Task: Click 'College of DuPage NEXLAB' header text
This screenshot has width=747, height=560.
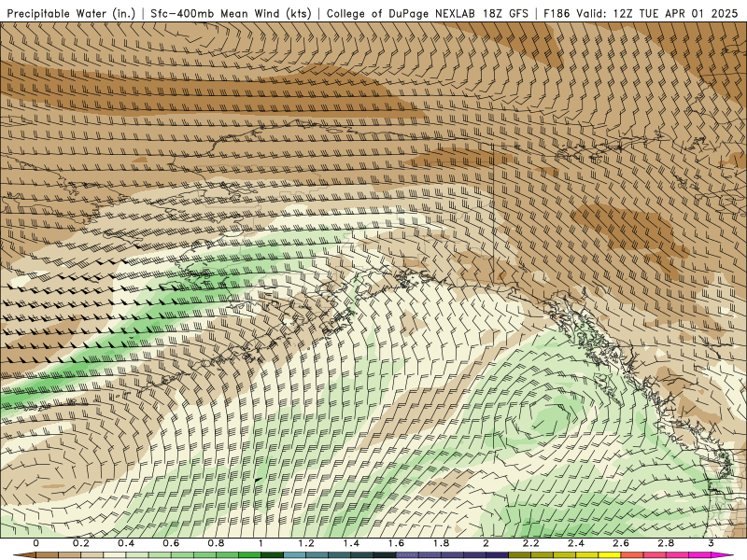Action: click(x=401, y=14)
